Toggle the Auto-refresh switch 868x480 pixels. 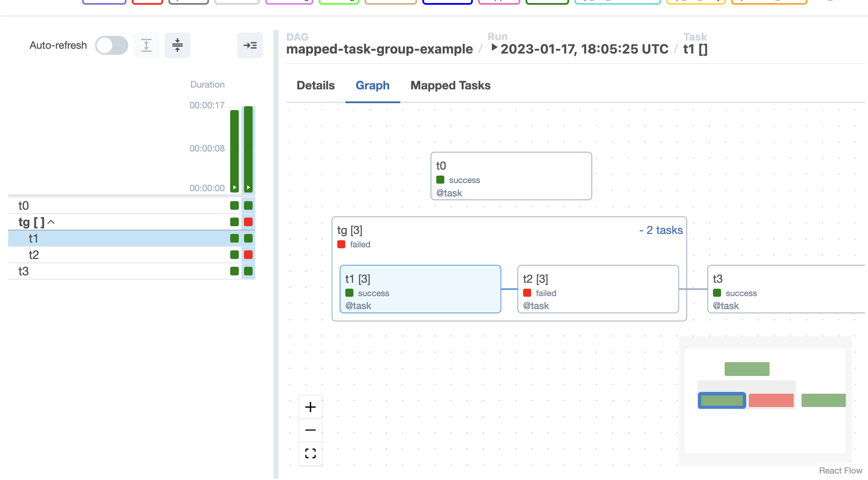click(111, 45)
